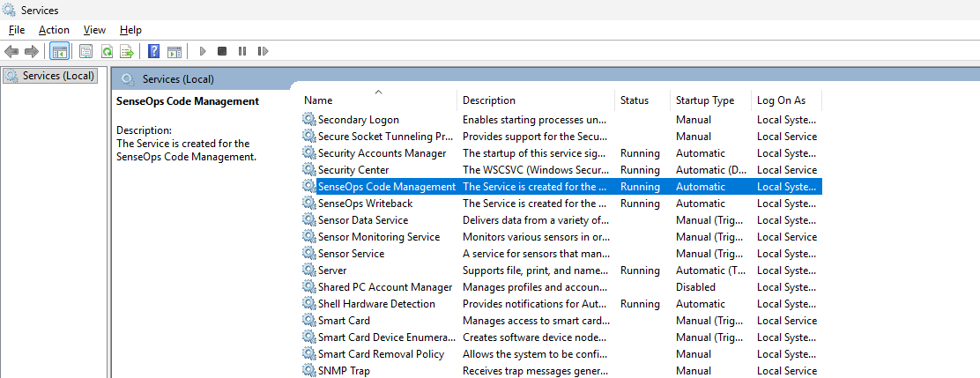Image resolution: width=980 pixels, height=378 pixels.
Task: Click the bold SenseOps Code Management heading in detail pane
Action: coord(188,101)
